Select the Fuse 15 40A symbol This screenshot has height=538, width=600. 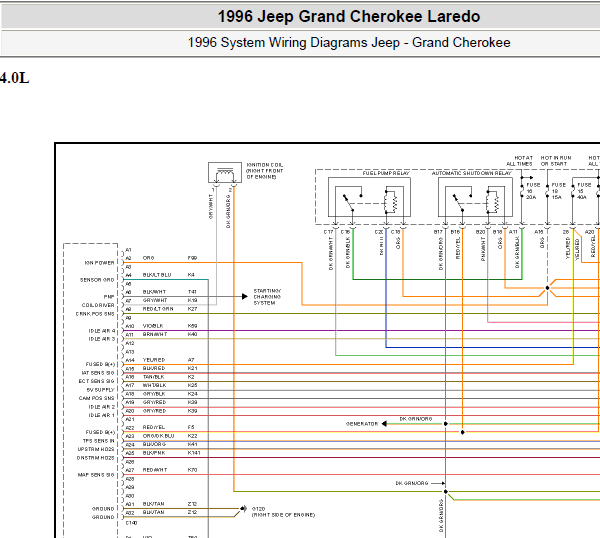pyautogui.click(x=573, y=191)
